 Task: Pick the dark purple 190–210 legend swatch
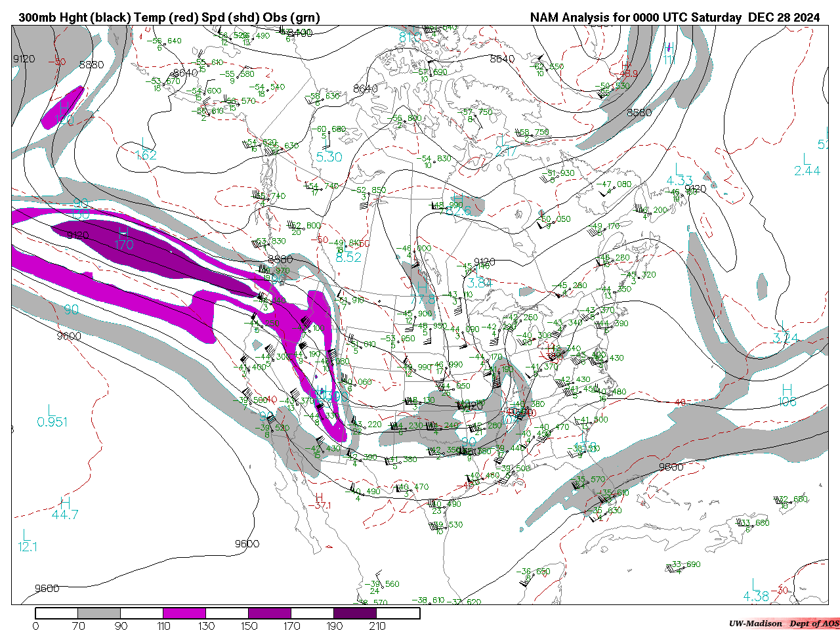click(355, 613)
